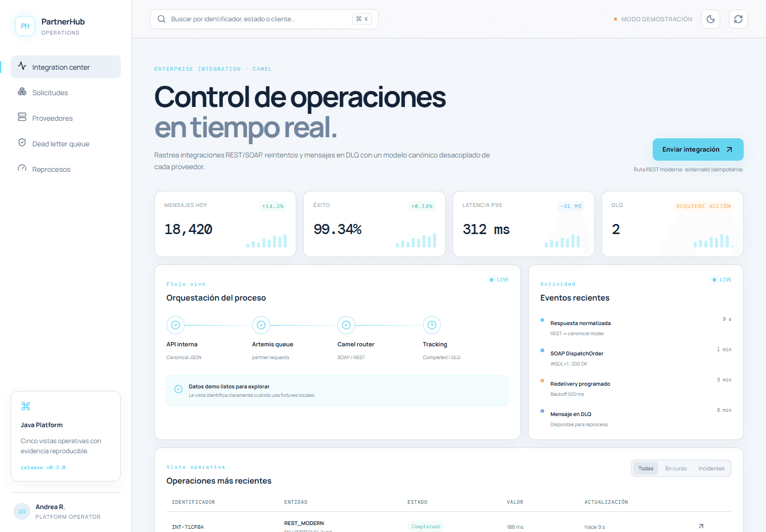
Task: Open Solicitudes in sidebar
Action: (65, 93)
